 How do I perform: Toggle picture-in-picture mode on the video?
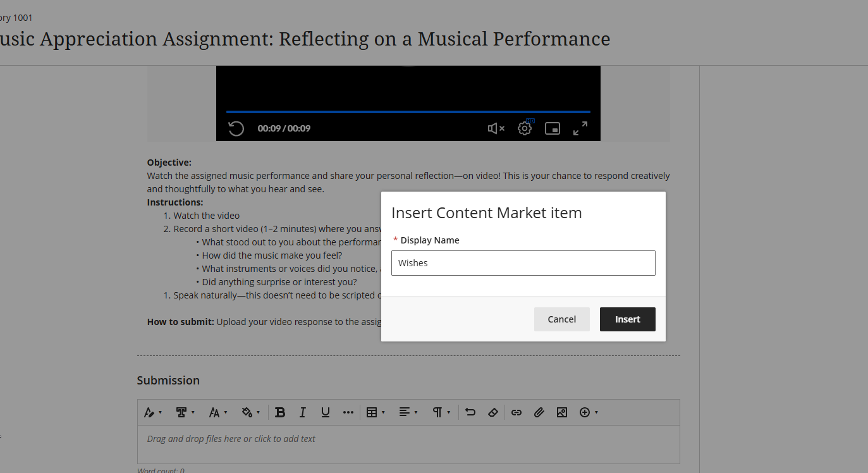click(553, 128)
